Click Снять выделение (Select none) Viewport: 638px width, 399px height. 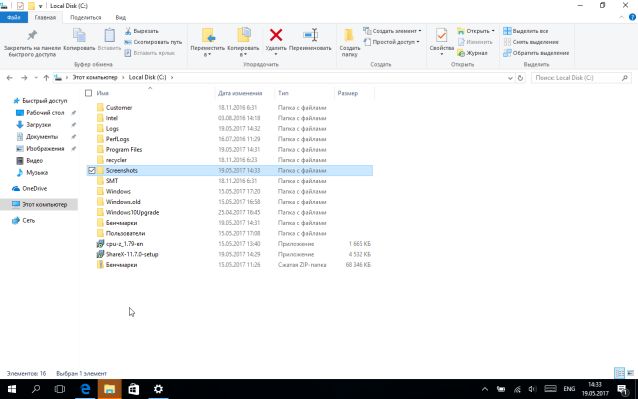[531, 42]
